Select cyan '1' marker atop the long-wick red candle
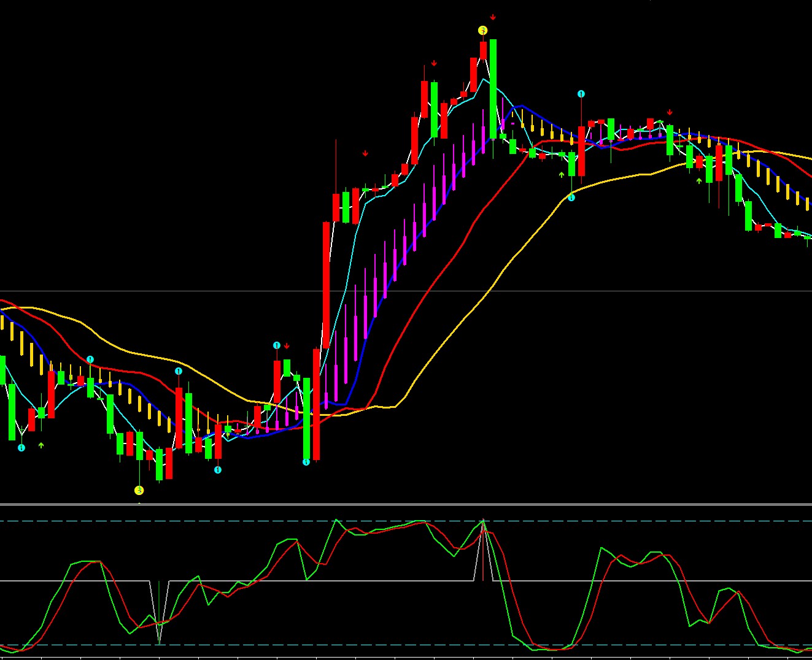 (581, 94)
